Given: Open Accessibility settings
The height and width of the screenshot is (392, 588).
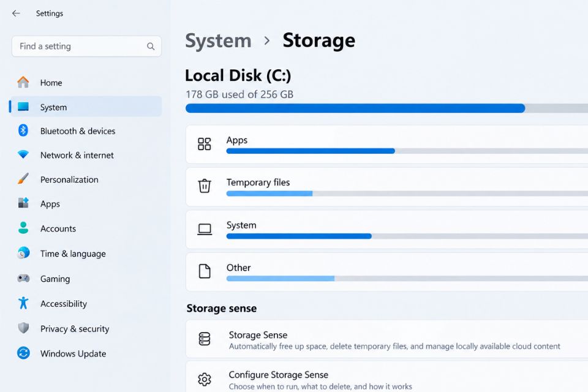Looking at the screenshot, I should pyautogui.click(x=64, y=303).
